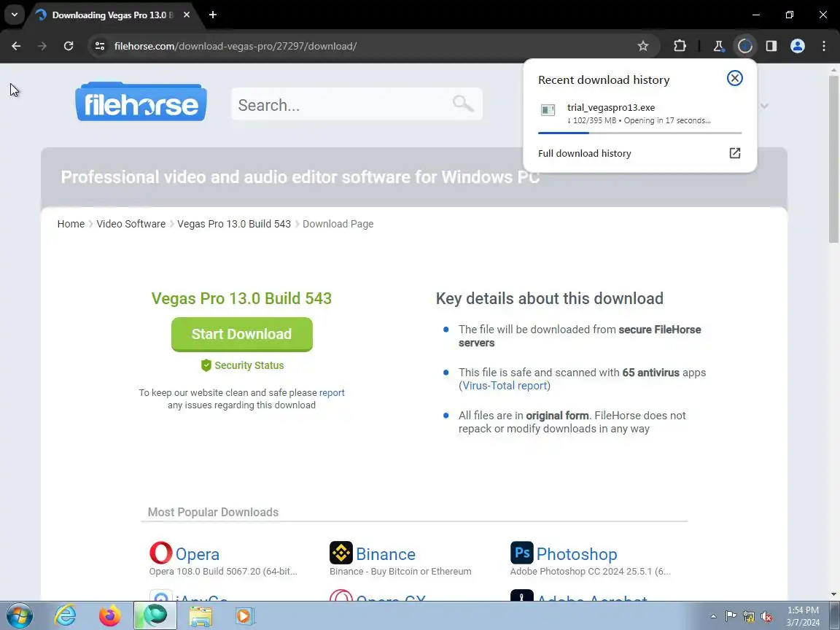Close the Recent download history popup
The width and height of the screenshot is (840, 630).
tap(734, 78)
